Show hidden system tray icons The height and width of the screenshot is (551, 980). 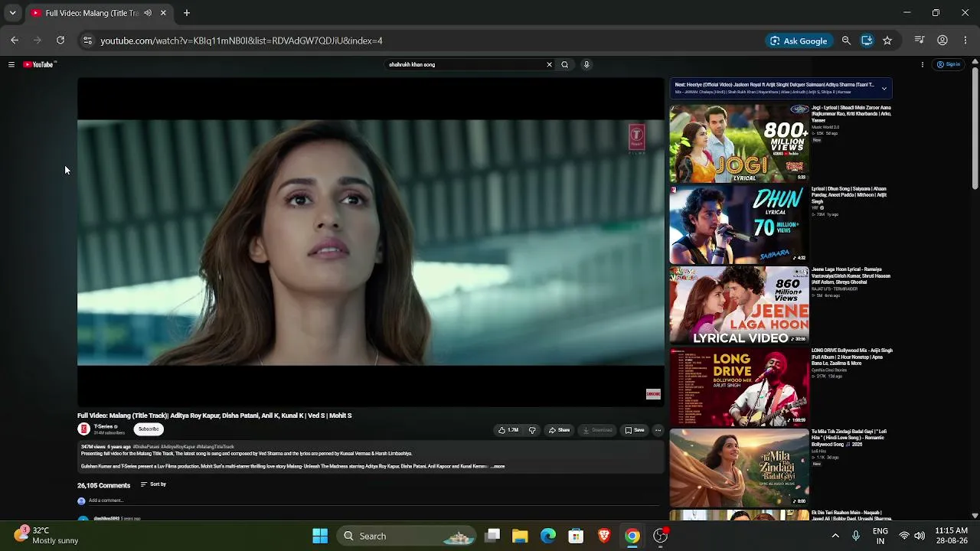835,536
